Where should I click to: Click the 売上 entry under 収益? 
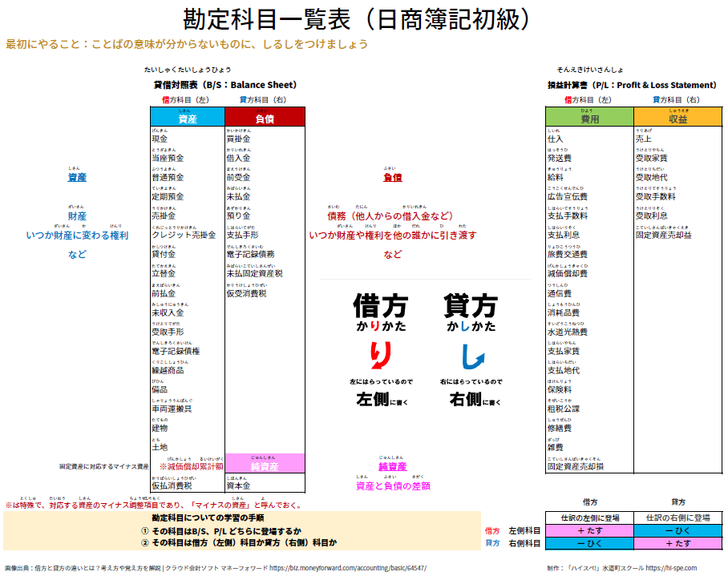tap(644, 139)
